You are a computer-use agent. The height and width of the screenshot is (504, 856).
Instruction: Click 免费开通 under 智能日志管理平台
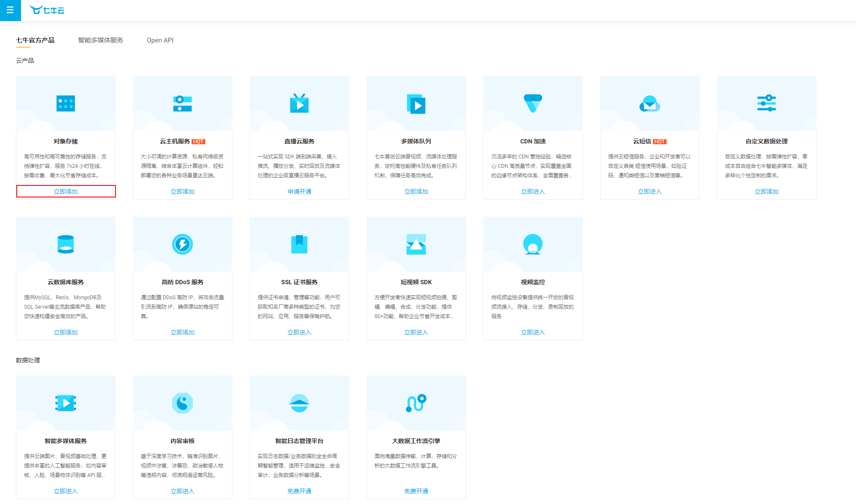click(299, 491)
